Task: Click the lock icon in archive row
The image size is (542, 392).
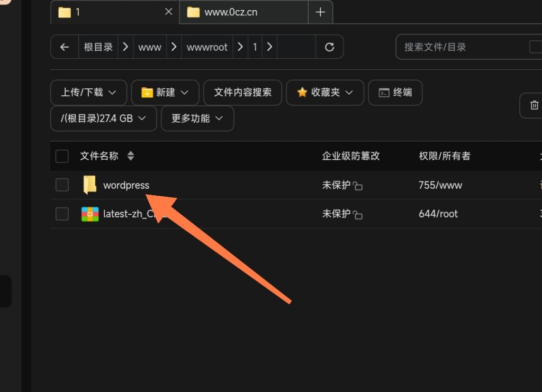Action: pyautogui.click(x=358, y=215)
